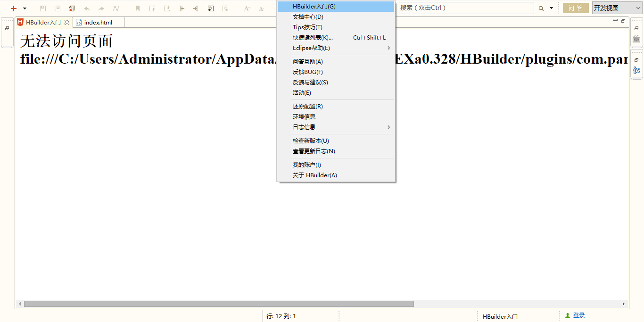The image size is (644, 322).
Task: Click the previous bookmark up-arrow icon
Action: (x=152, y=8)
